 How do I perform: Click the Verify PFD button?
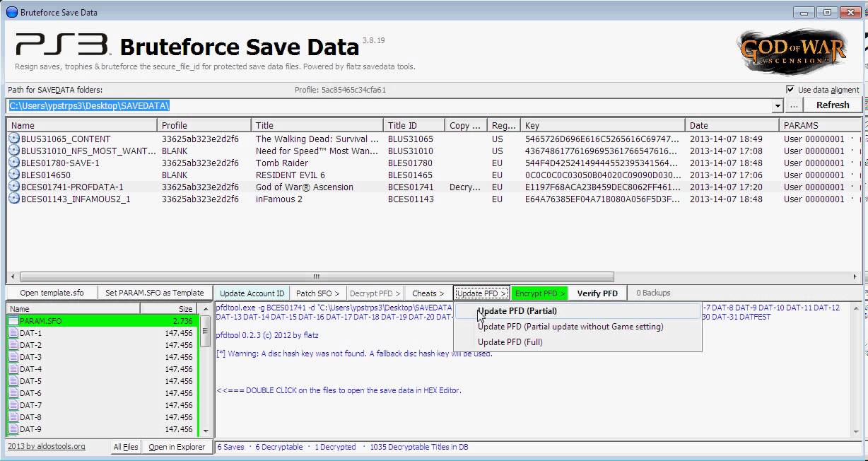tap(597, 293)
